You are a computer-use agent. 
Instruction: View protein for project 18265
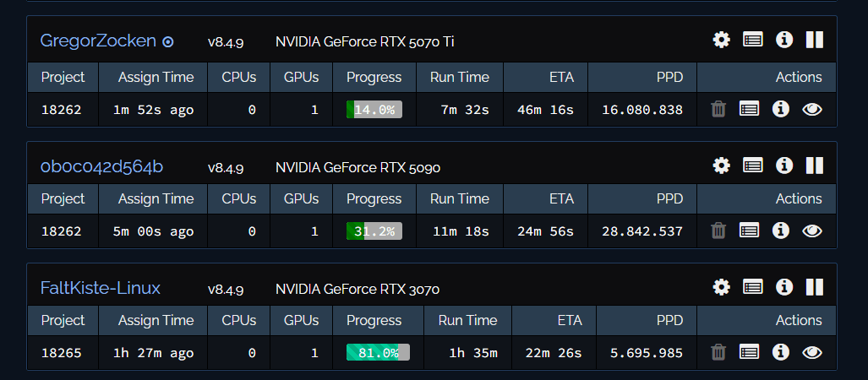812,352
